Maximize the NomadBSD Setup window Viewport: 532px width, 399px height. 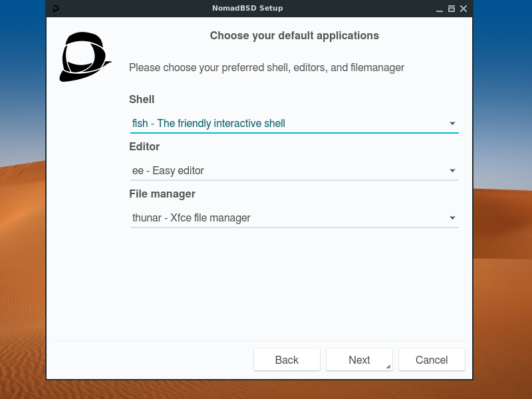point(452,9)
